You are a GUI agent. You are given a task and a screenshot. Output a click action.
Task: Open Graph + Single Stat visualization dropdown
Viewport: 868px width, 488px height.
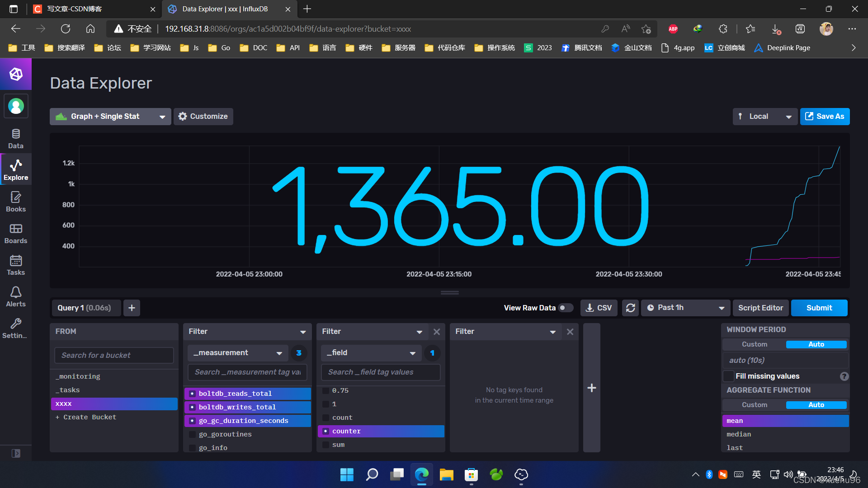(110, 117)
